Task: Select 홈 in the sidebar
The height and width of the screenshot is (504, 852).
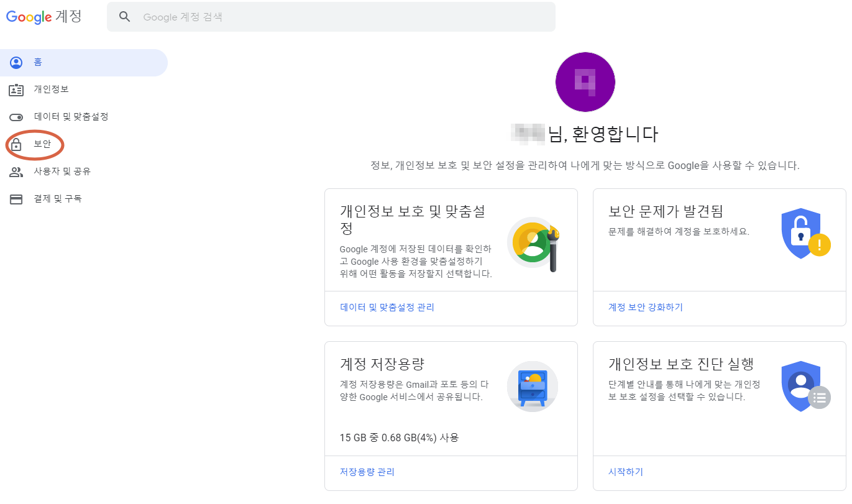Action: [84, 63]
